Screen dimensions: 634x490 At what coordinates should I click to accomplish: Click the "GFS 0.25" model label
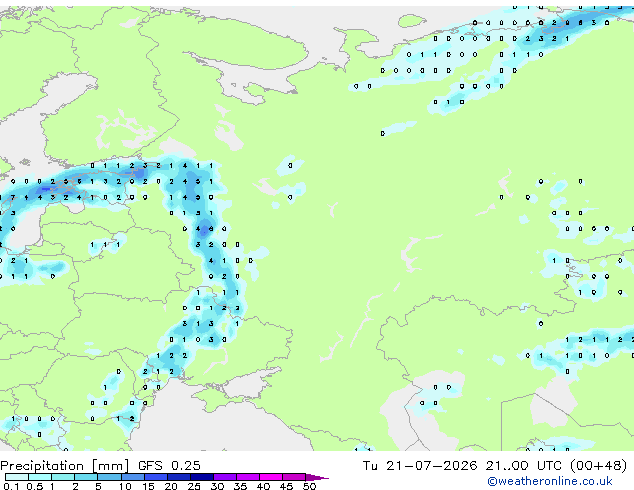point(169,466)
